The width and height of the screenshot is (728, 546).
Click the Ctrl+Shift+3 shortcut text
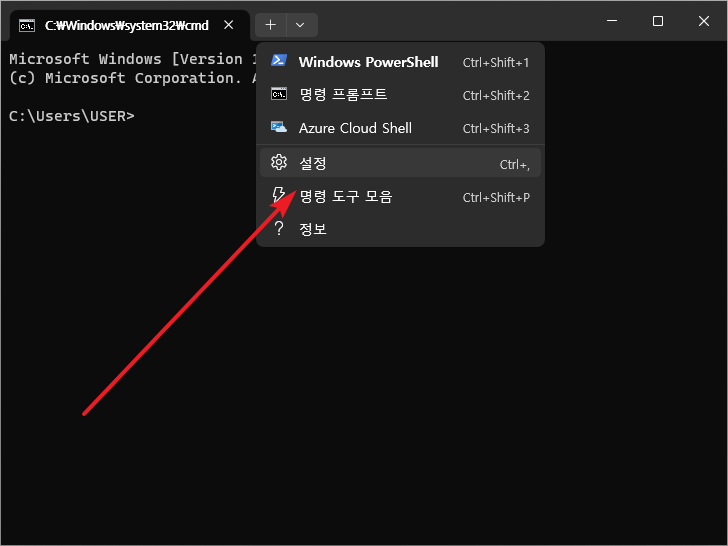(x=496, y=129)
